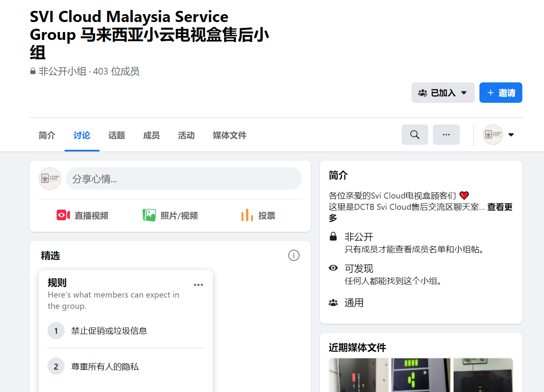The height and width of the screenshot is (392, 544).
Task: Click text 任何人都能找到这个小组。
Action: tap(393, 281)
